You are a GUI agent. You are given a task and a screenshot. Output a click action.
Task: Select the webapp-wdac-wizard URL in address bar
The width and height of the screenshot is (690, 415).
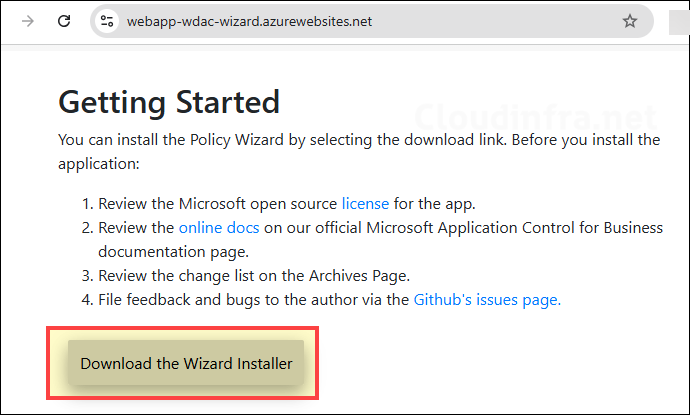coord(249,21)
